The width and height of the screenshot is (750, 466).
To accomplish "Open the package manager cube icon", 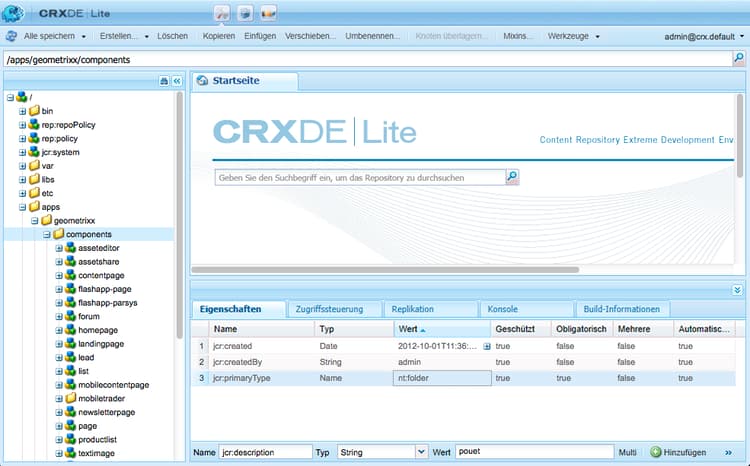I will tap(245, 13).
